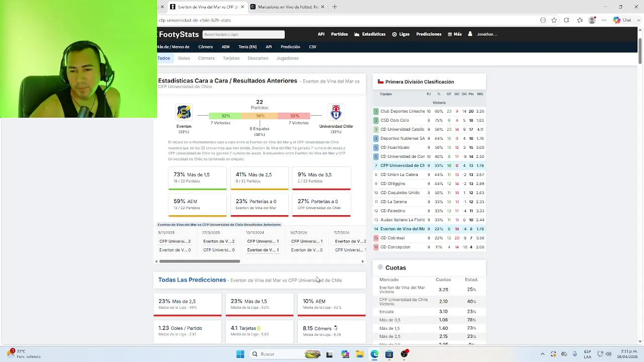Open the browser profile avatar

pos(592,20)
